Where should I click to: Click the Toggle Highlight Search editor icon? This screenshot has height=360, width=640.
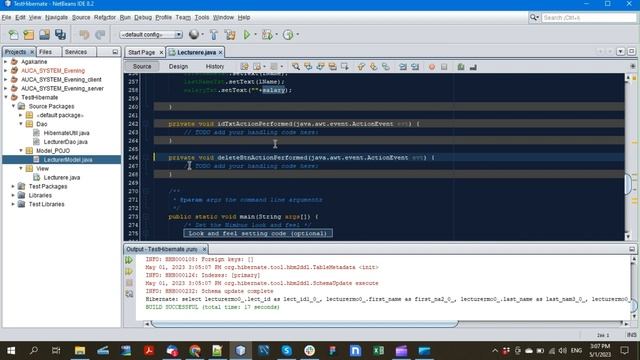pyautogui.click(x=333, y=67)
